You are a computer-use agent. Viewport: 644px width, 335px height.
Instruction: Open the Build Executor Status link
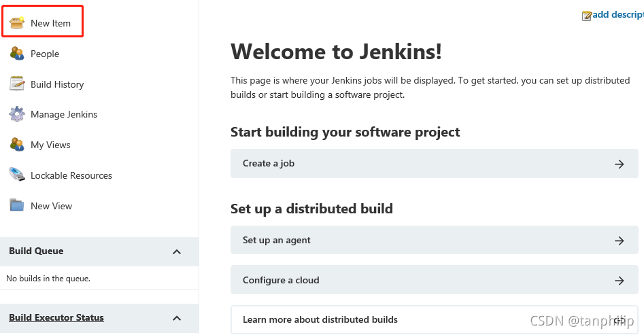pos(56,317)
